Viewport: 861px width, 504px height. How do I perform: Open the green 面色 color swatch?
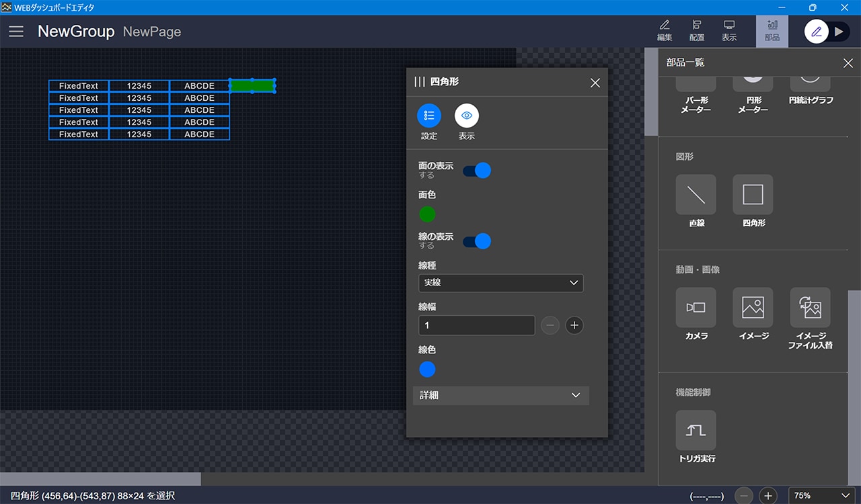427,214
